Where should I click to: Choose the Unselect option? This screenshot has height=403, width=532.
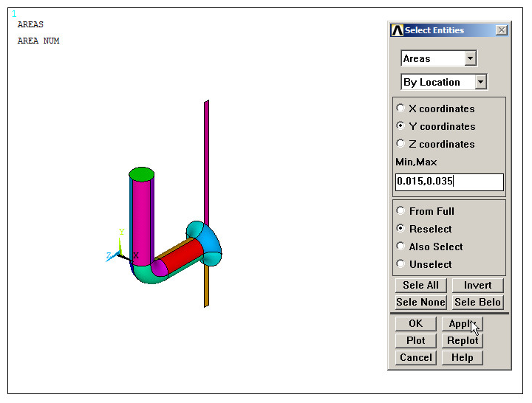click(x=400, y=263)
